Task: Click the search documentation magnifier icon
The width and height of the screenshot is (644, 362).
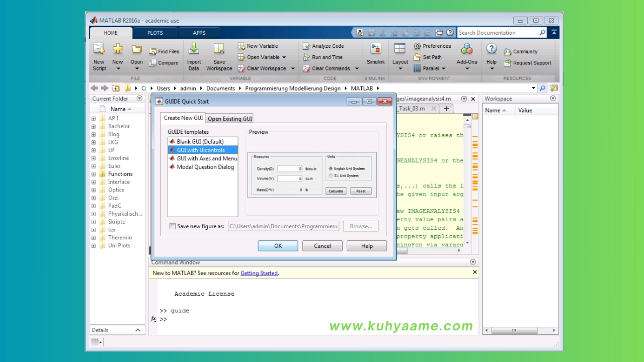Action: (x=542, y=33)
